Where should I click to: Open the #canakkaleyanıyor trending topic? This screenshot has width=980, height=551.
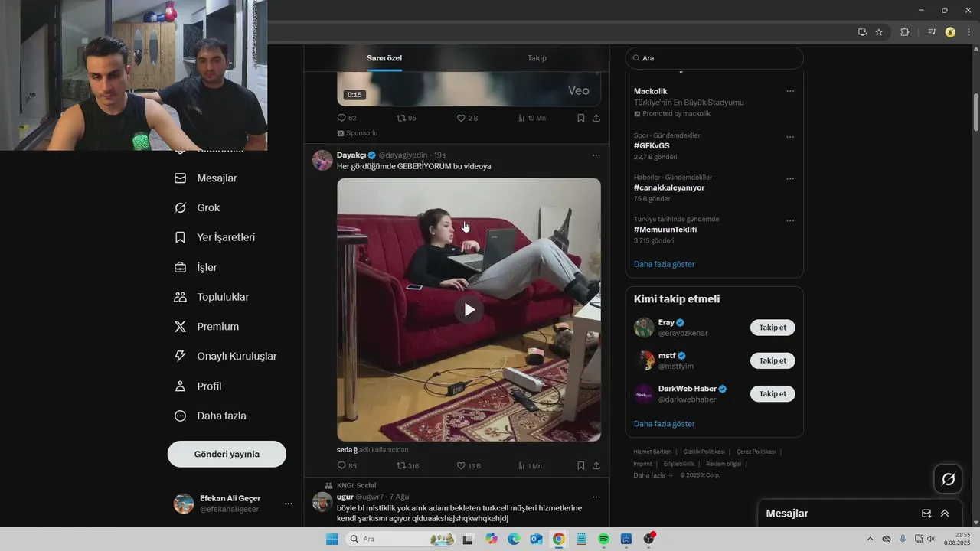[x=669, y=187]
